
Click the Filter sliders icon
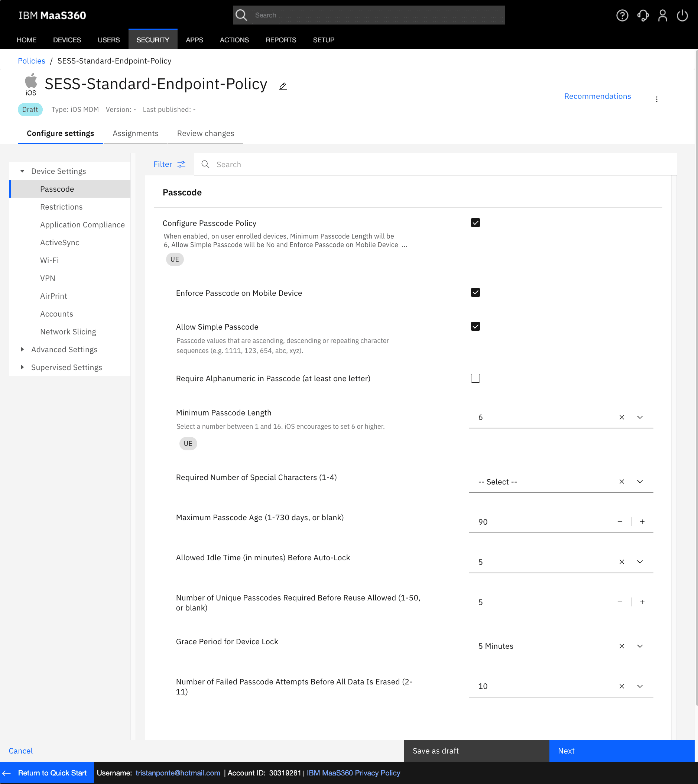click(x=181, y=164)
